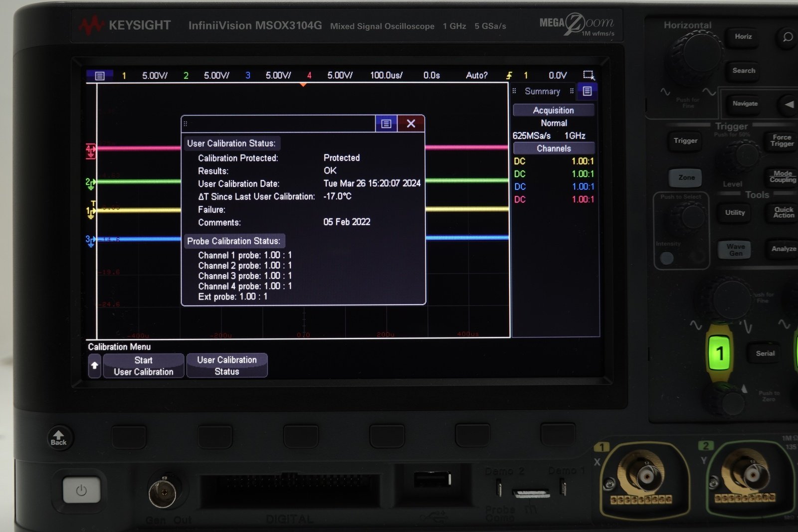Open the dialog menu icon next to X

point(386,124)
